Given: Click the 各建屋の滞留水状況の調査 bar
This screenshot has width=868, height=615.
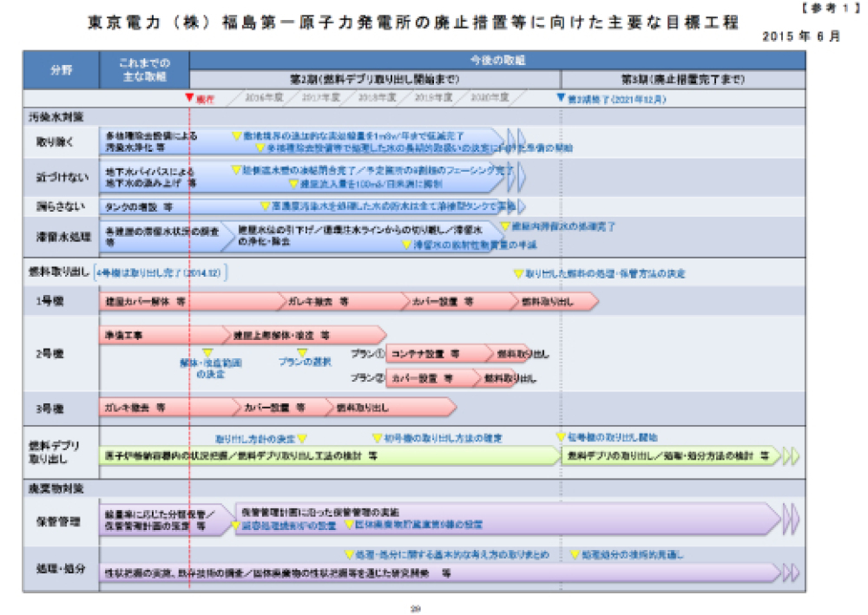Looking at the screenshot, I should [x=166, y=236].
